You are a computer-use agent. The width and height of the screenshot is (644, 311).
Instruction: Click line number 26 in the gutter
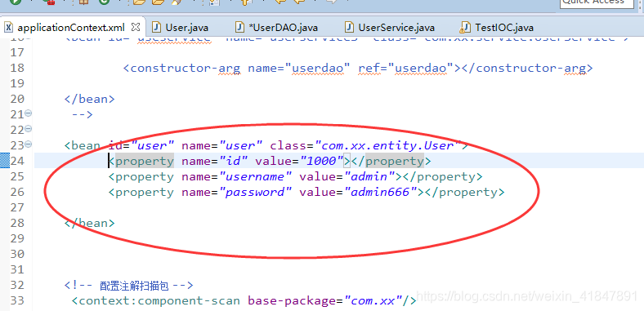coord(17,192)
